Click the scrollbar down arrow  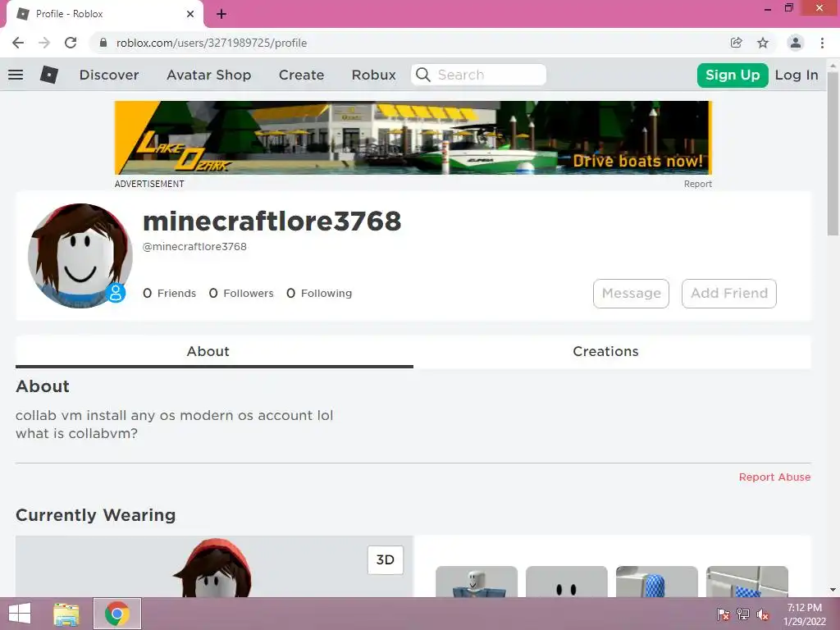[x=833, y=590]
